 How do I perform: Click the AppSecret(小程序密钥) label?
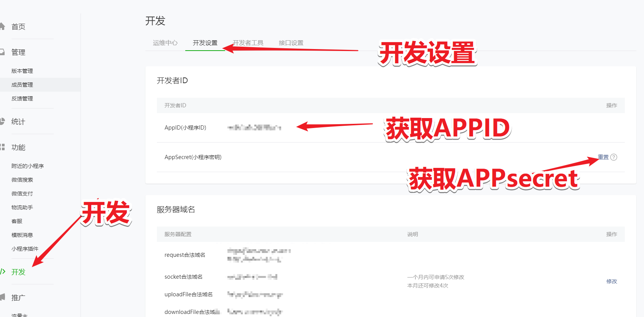tap(193, 157)
